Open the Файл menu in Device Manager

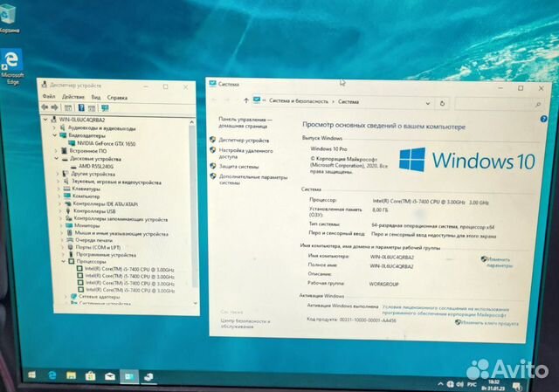[x=49, y=96]
